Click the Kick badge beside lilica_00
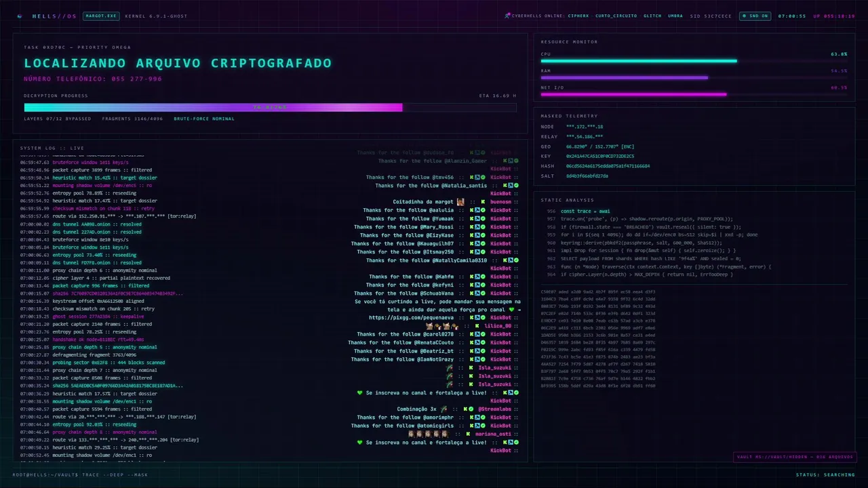This screenshot has height=488, width=868. [477, 326]
